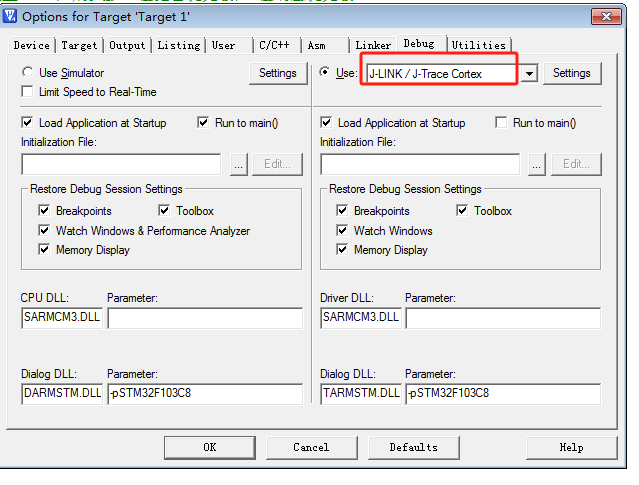639x485 pixels.
Task: Confirm with the OK button
Action: (x=210, y=448)
